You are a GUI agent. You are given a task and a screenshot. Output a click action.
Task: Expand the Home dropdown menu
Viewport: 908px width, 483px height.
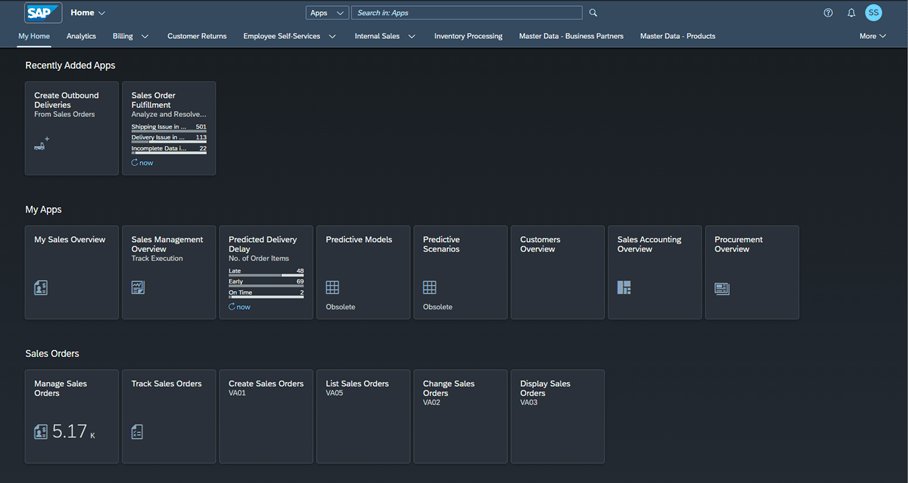pos(88,13)
